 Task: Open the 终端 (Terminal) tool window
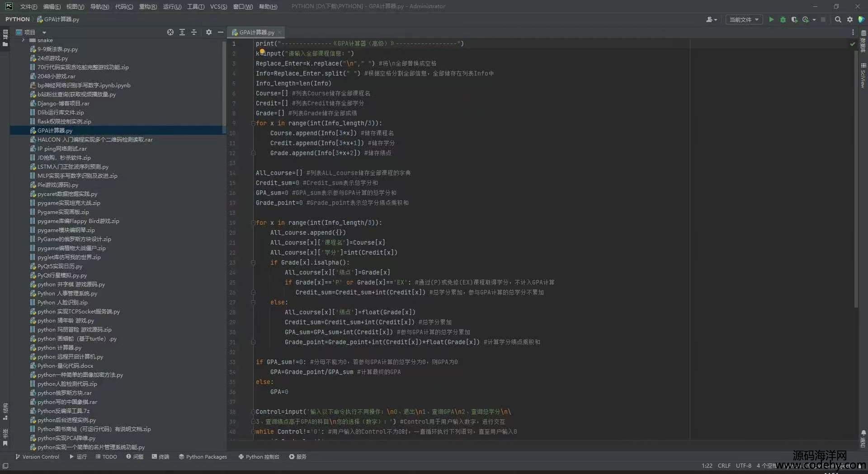tap(160, 457)
